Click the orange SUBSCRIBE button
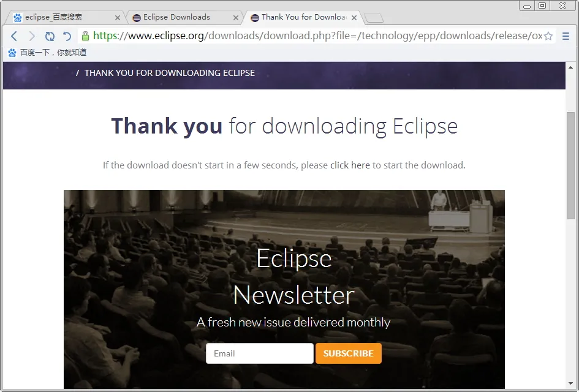The width and height of the screenshot is (579, 392). point(348,353)
